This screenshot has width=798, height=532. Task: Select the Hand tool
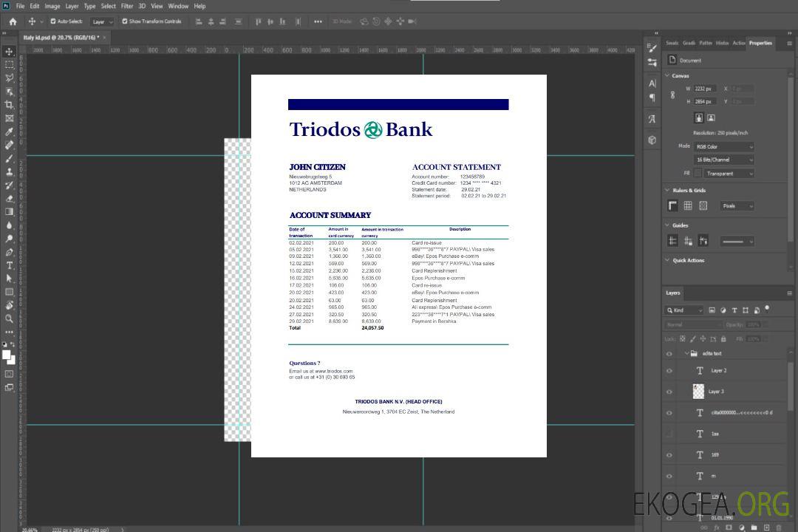pyautogui.click(x=9, y=305)
